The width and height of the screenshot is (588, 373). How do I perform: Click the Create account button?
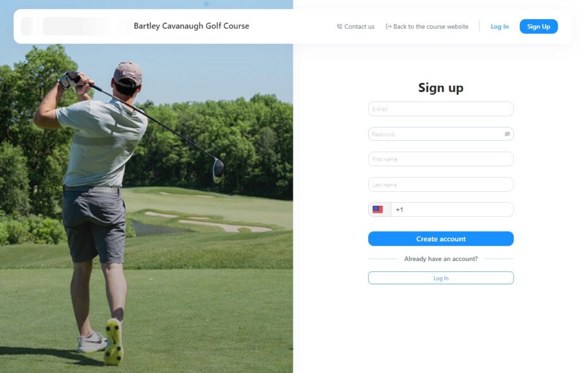(x=440, y=239)
